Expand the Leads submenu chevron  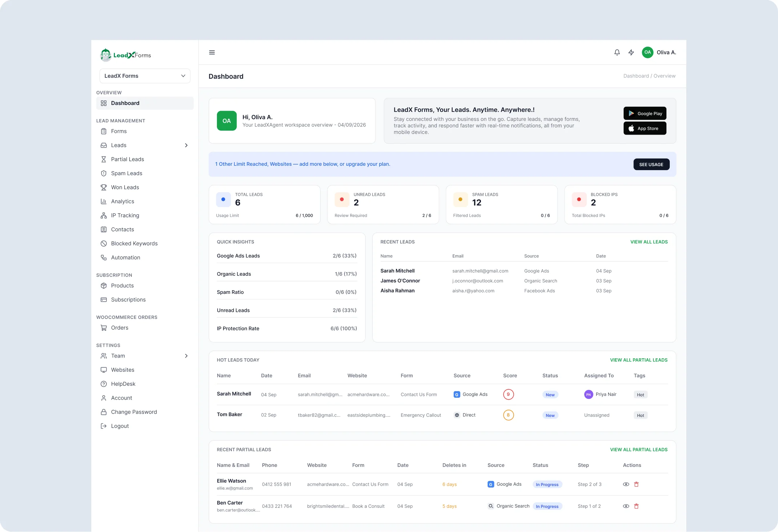click(186, 145)
